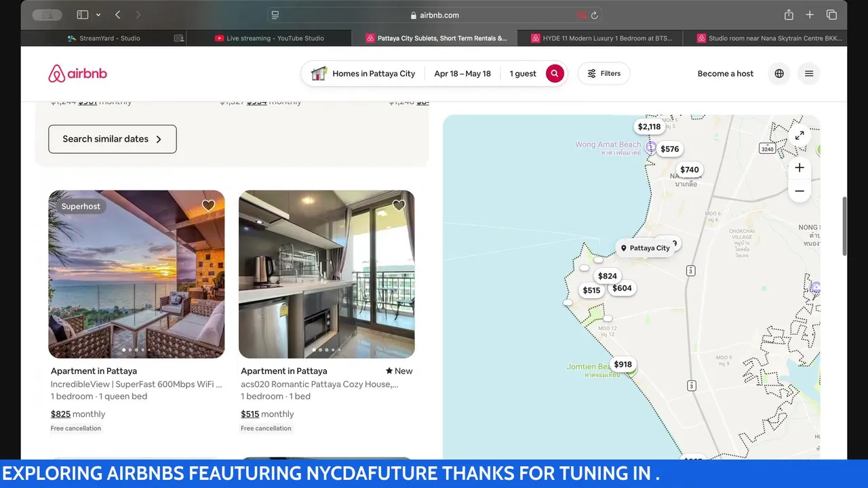Screen dimensions: 868x488
Task: Click the globe language icon
Action: (779, 73)
